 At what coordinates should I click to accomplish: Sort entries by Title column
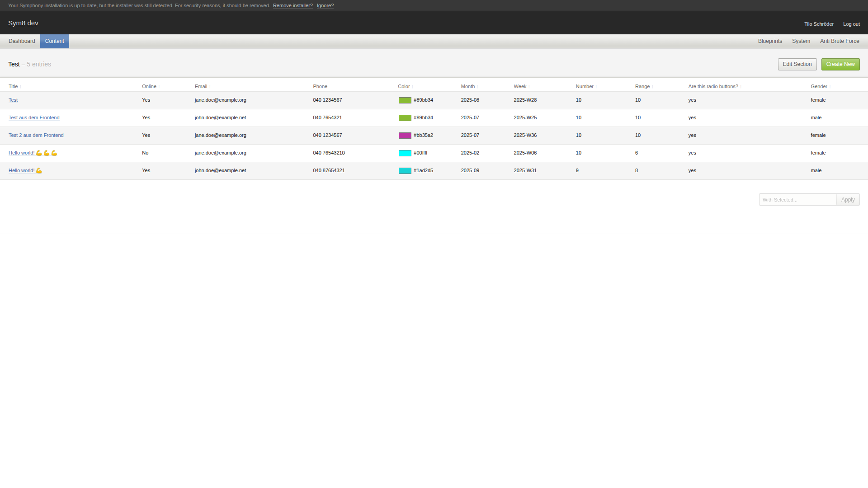click(x=13, y=86)
